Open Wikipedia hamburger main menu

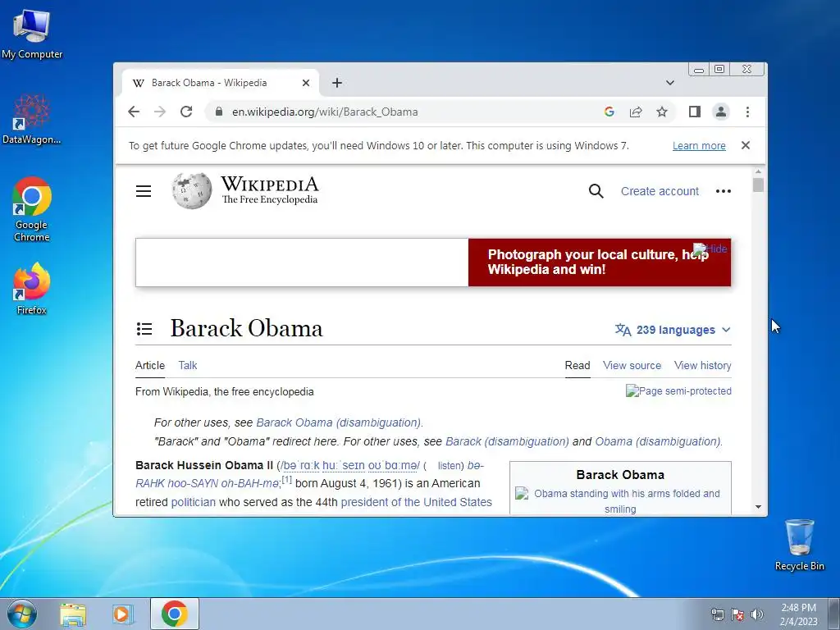tap(144, 191)
